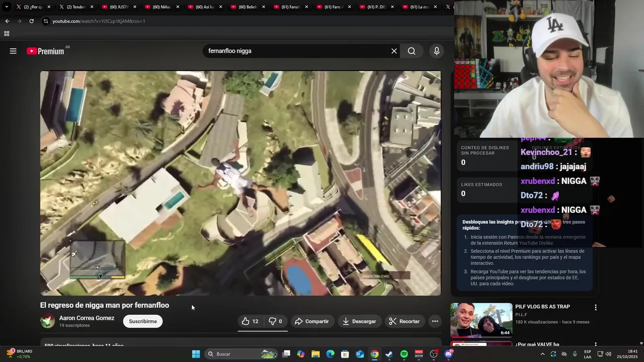Switch to the '(2) ¿Por qu' X tab

(33, 7)
